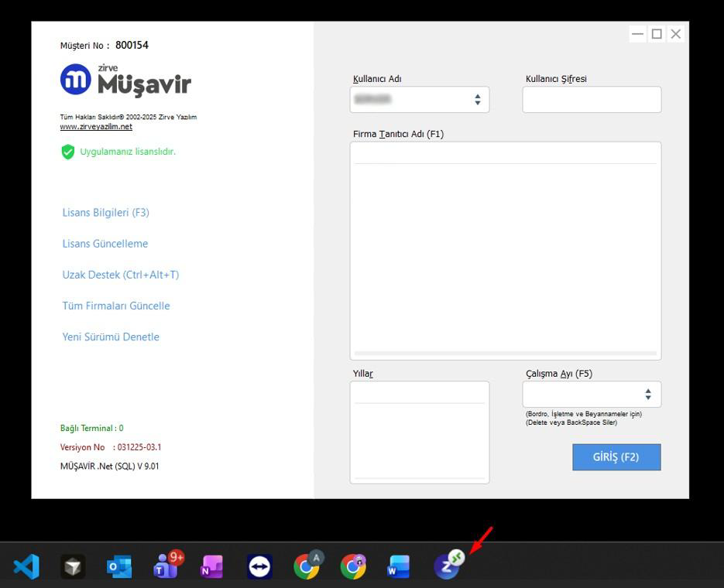Open Microsoft Teams taskbar icon

coord(167,565)
